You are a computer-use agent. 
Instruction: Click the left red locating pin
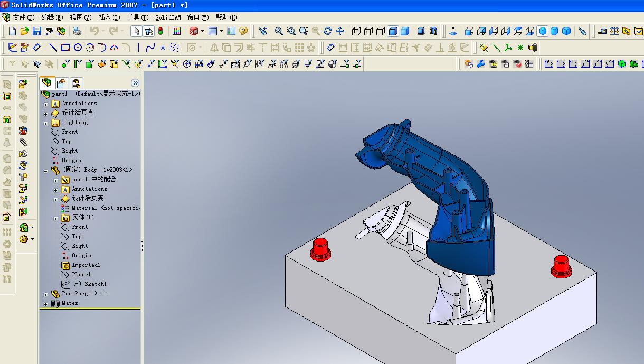pos(320,249)
